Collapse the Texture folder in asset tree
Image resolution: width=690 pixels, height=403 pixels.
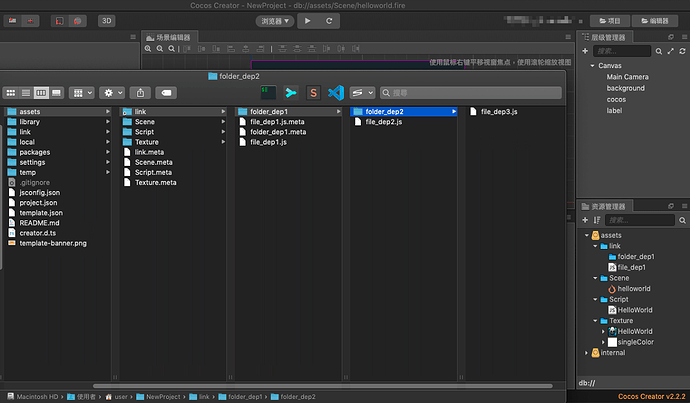click(595, 321)
